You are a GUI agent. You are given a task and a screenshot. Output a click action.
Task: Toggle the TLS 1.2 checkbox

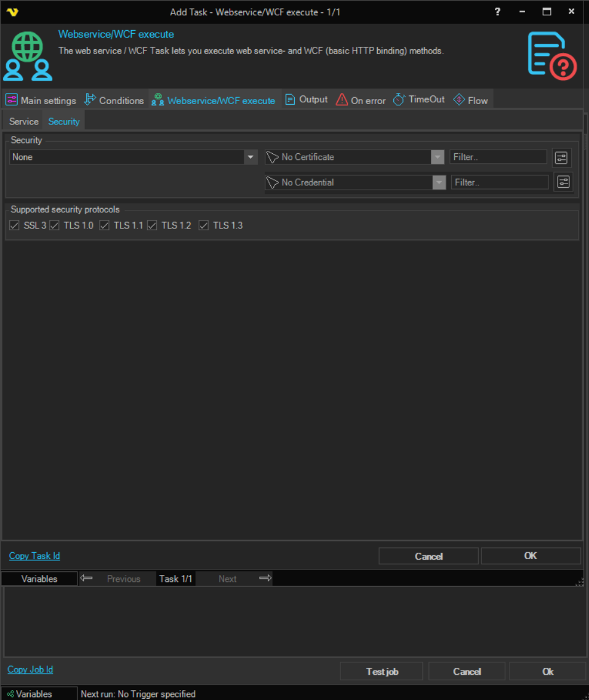(x=153, y=226)
